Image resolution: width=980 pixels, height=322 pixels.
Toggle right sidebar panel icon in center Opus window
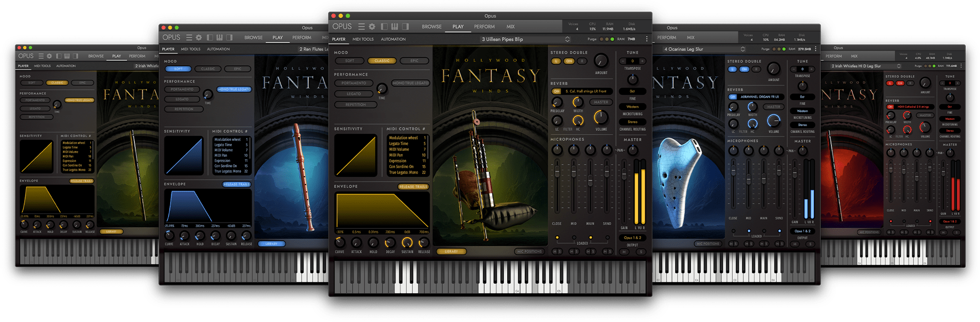[x=405, y=26]
